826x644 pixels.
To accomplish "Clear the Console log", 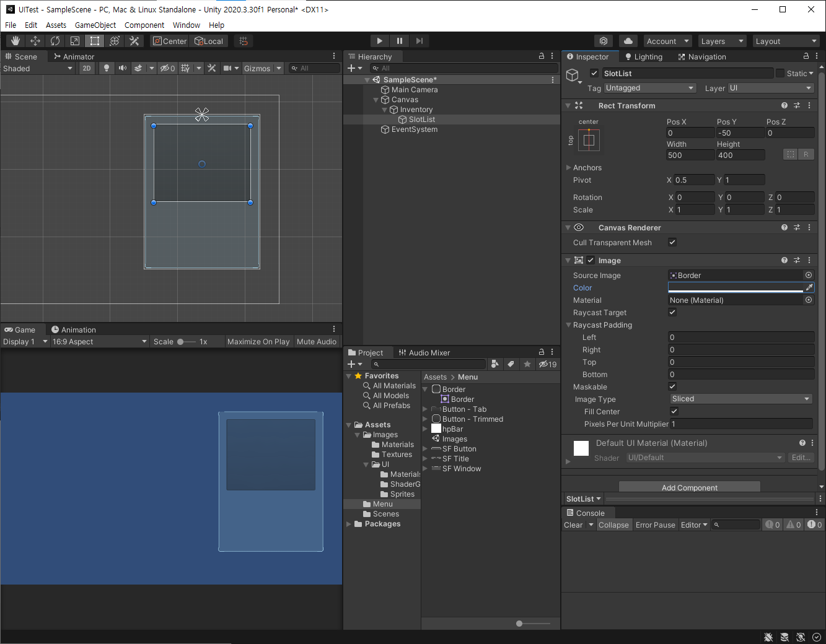I will 573,524.
